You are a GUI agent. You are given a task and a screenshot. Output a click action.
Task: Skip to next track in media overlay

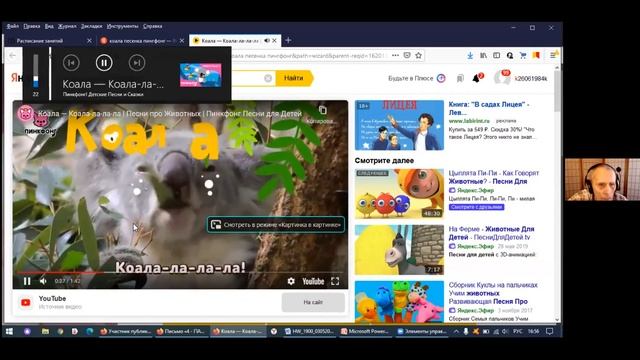tap(137, 63)
